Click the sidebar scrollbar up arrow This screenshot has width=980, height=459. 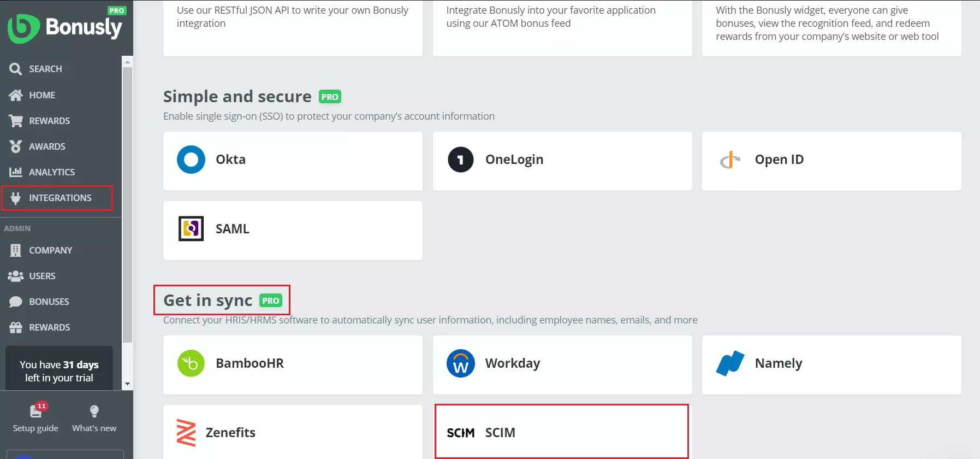click(x=128, y=62)
